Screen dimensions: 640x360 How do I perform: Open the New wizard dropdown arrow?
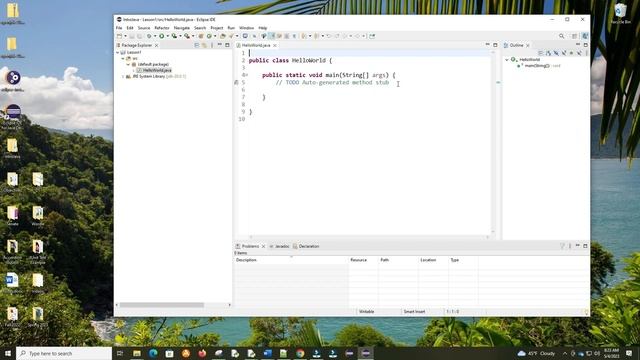point(126,36)
